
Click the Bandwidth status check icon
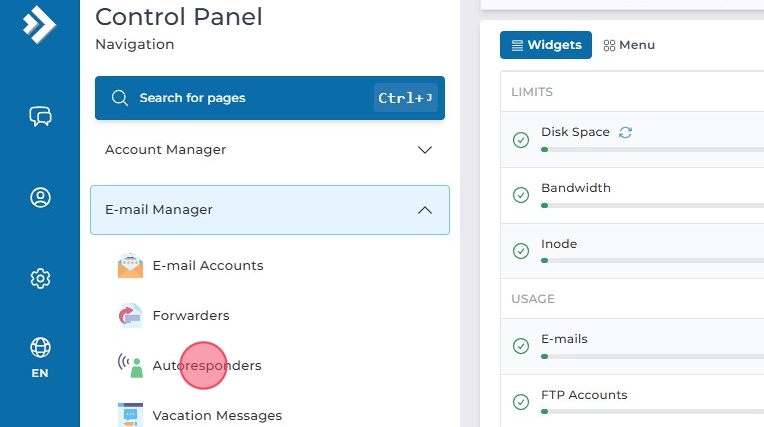pyautogui.click(x=520, y=195)
